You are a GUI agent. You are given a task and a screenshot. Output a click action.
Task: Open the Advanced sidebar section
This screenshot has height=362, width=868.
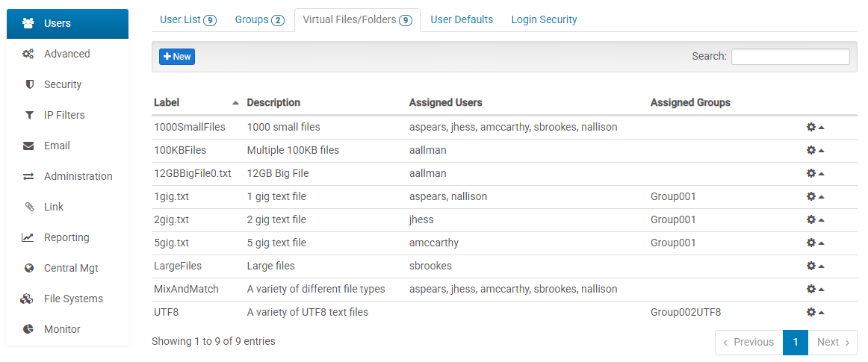(x=67, y=54)
